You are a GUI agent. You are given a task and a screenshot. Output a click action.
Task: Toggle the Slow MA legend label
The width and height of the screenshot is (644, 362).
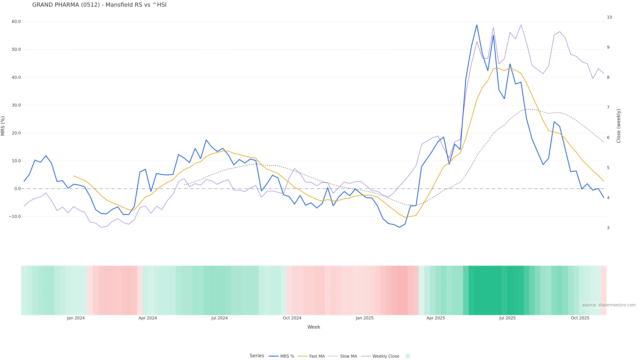pyautogui.click(x=348, y=356)
